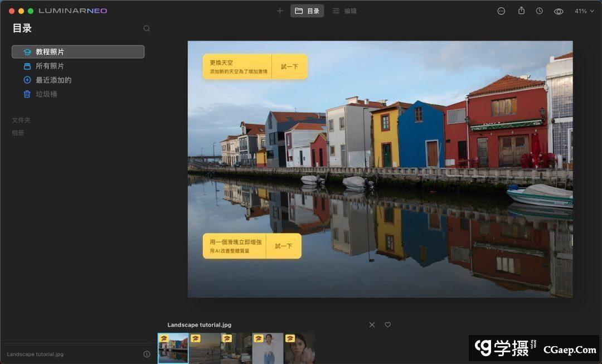
Task: Click the share/export icon
Action: click(x=521, y=11)
